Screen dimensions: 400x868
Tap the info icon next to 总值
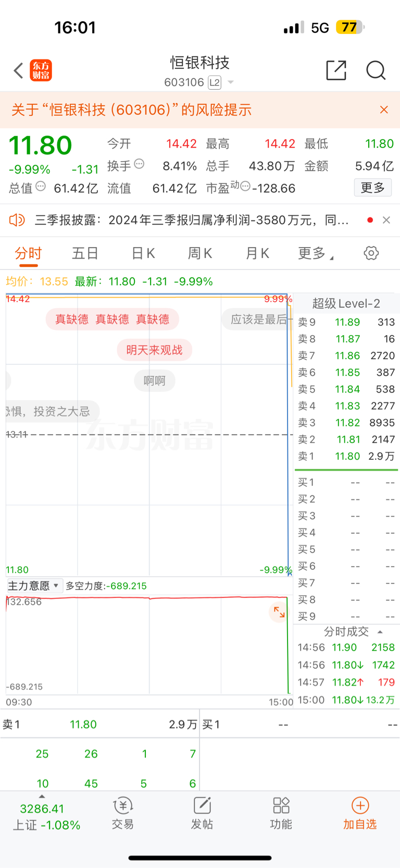click(41, 186)
